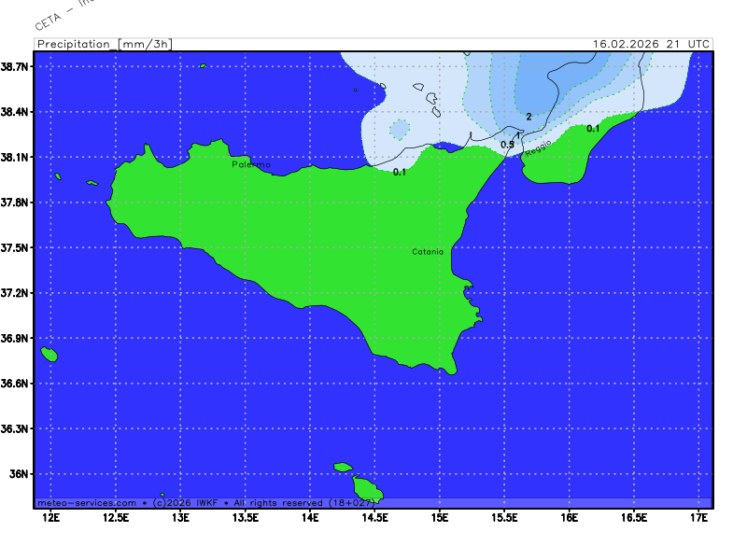747x560 pixels.
Task: Select Pantelleria island near 12E
Action: click(x=49, y=355)
